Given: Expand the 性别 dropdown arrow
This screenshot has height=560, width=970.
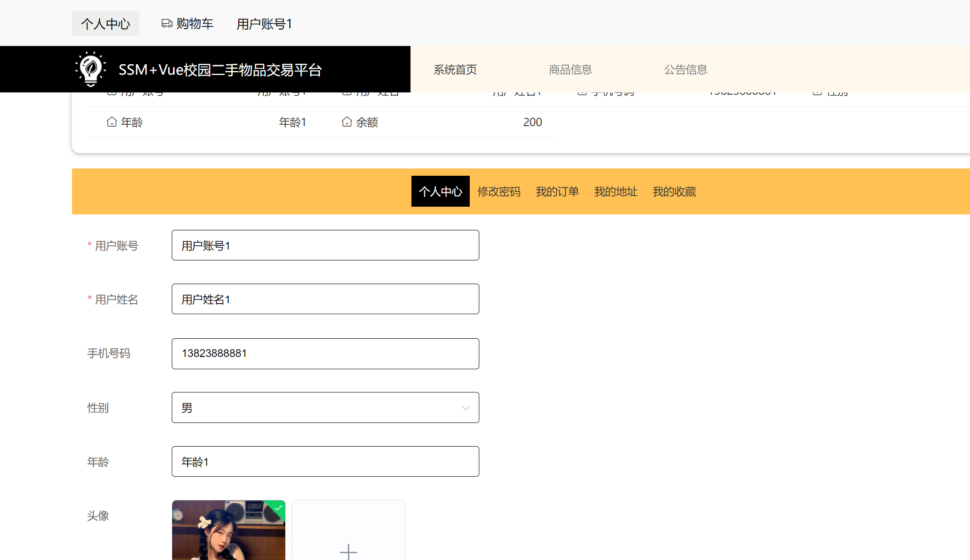Looking at the screenshot, I should 465,408.
